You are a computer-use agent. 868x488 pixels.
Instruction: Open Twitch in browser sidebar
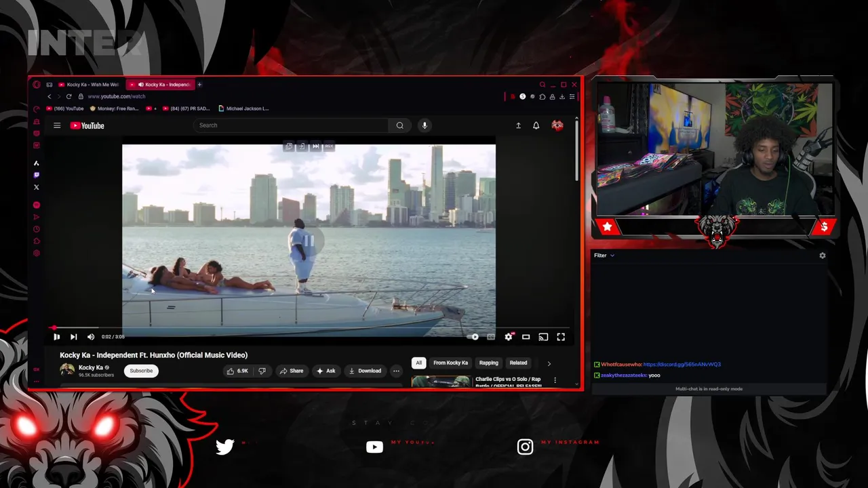pyautogui.click(x=37, y=175)
